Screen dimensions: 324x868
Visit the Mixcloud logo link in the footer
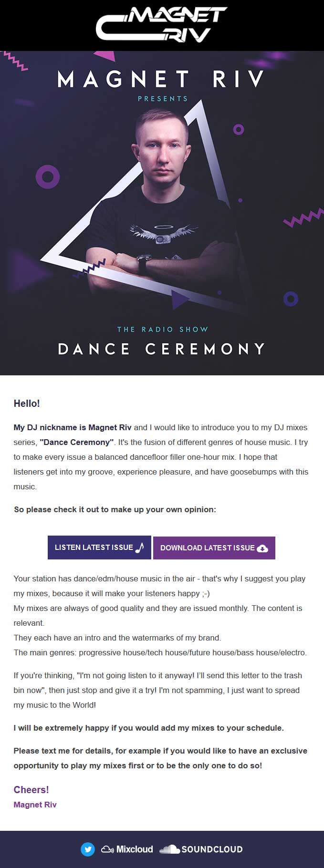coord(127,849)
